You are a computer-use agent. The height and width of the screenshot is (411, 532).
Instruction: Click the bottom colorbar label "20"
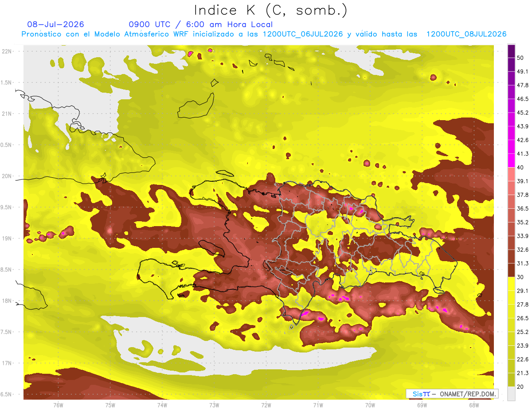520,387
